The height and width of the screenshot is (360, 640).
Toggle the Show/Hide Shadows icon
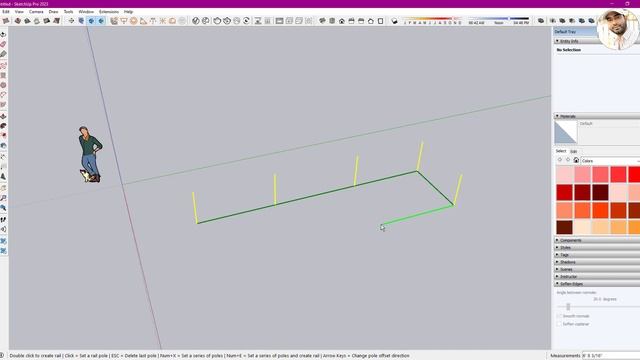pos(394,21)
